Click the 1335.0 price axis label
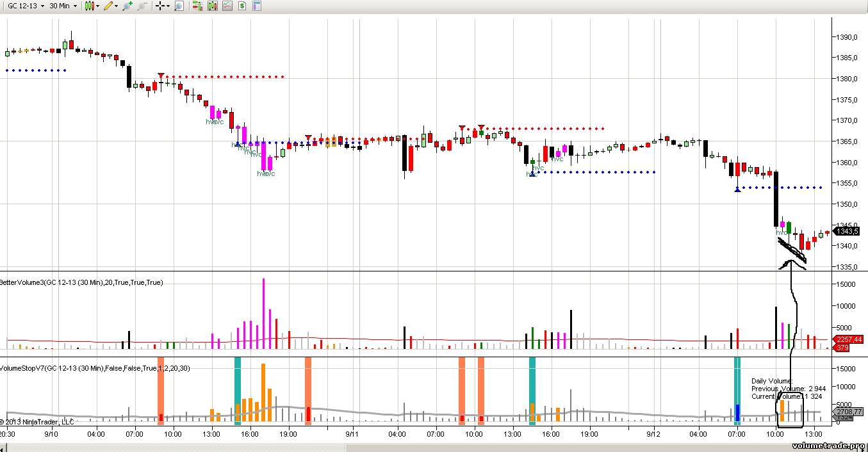Image resolution: width=868 pixels, height=452 pixels. (848, 267)
